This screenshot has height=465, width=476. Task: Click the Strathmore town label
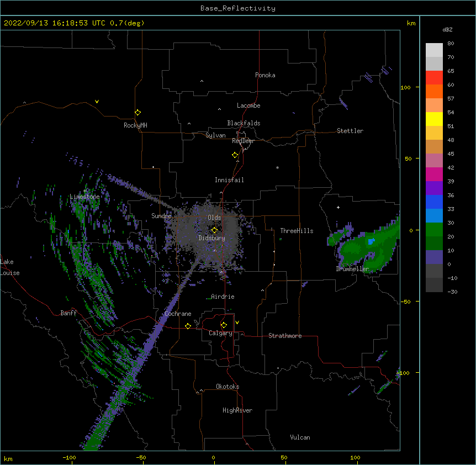(285, 336)
